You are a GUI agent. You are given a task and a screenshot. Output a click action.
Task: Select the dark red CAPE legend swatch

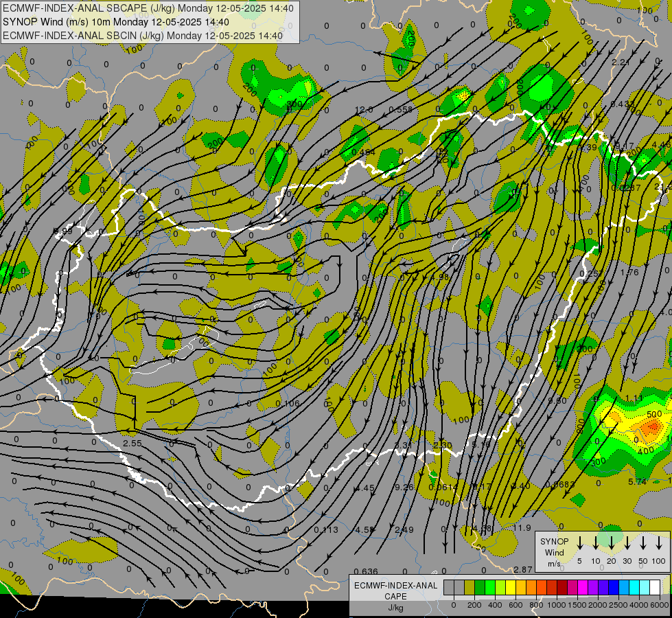pyautogui.click(x=562, y=588)
